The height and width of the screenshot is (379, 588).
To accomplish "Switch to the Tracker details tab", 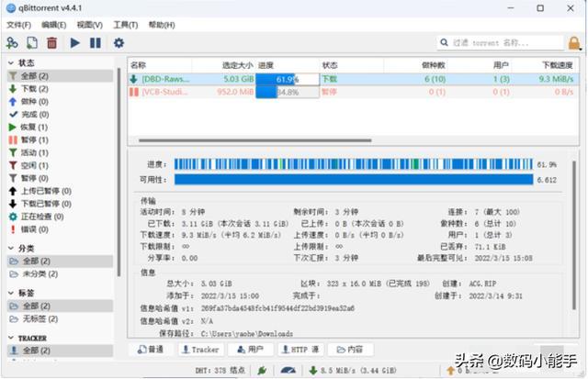I will pos(201,350).
